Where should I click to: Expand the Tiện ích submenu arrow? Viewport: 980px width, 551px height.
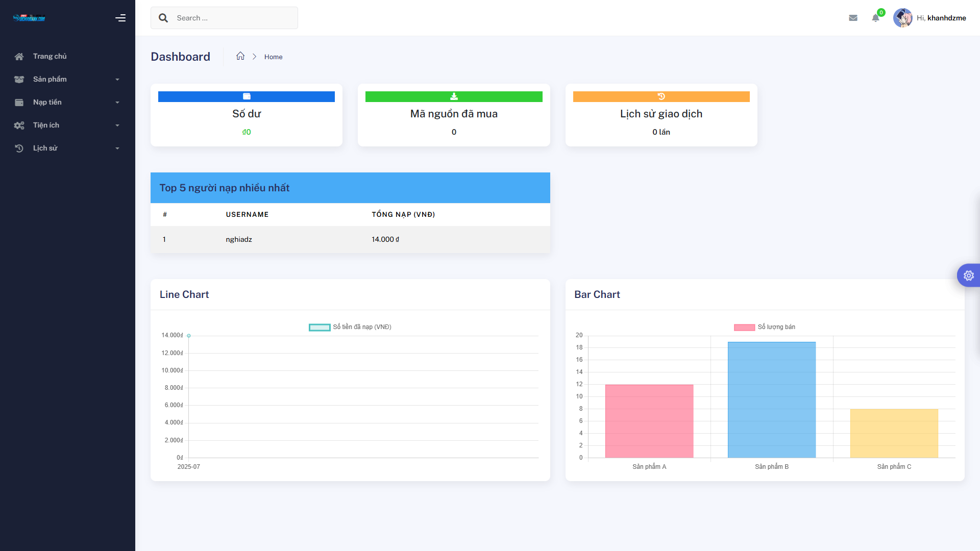tap(117, 126)
